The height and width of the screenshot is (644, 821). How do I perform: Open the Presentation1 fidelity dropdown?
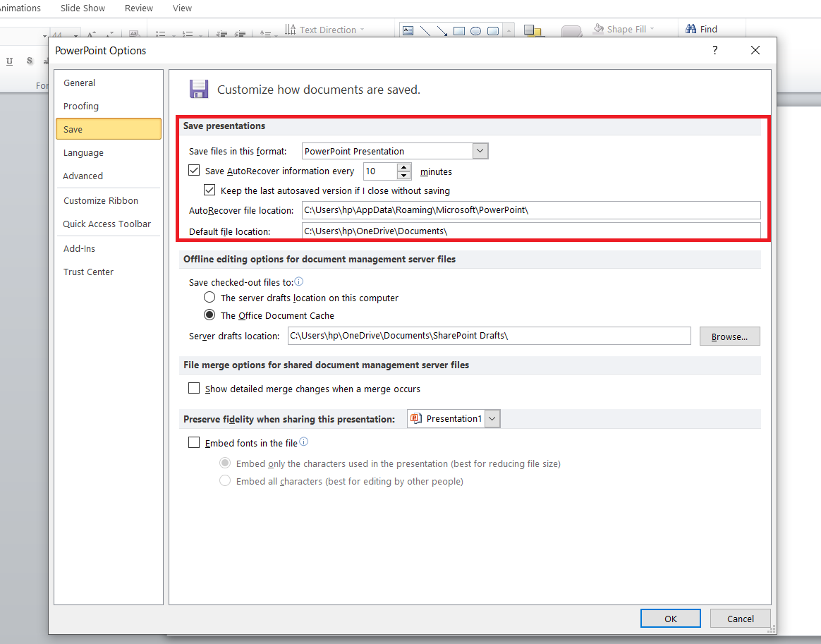492,418
